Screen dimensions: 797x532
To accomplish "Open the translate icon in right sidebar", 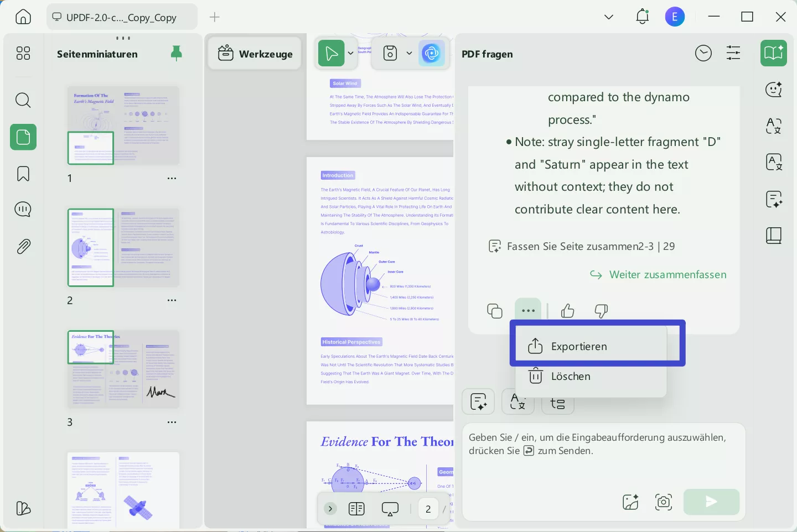I will [774, 126].
